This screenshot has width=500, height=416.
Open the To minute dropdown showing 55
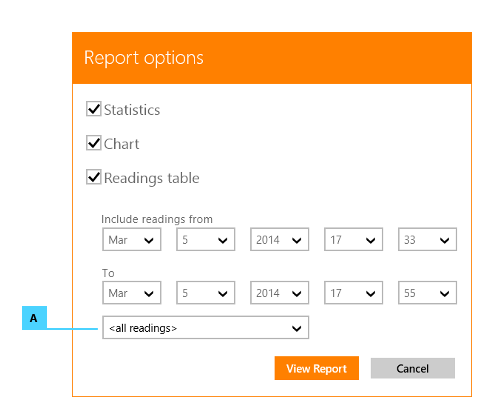pos(427,293)
